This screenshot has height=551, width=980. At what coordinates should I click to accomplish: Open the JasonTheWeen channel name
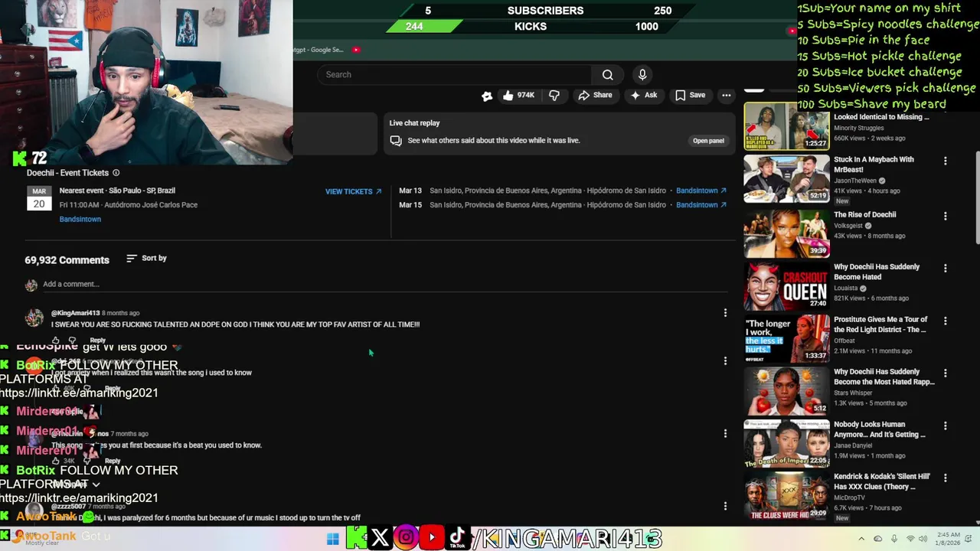point(855,181)
